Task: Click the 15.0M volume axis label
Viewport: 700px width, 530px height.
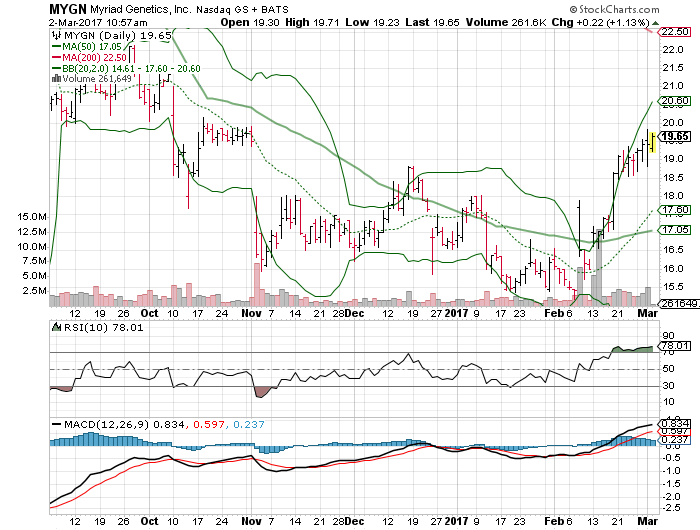Action: point(32,217)
